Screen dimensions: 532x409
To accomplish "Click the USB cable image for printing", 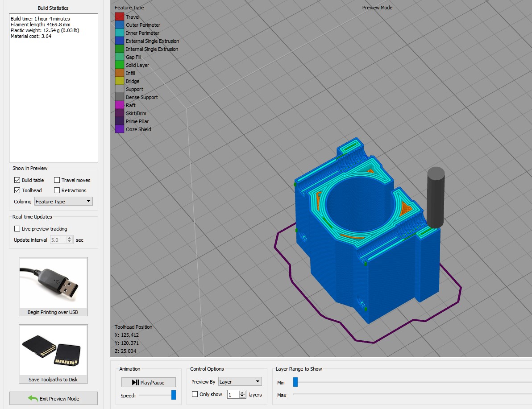I will coord(53,282).
